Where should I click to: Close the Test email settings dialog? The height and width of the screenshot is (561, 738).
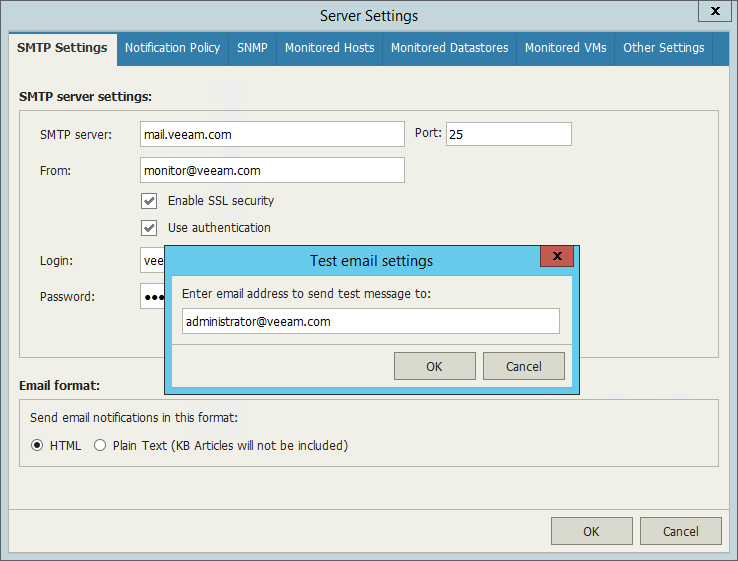pyautogui.click(x=556, y=257)
